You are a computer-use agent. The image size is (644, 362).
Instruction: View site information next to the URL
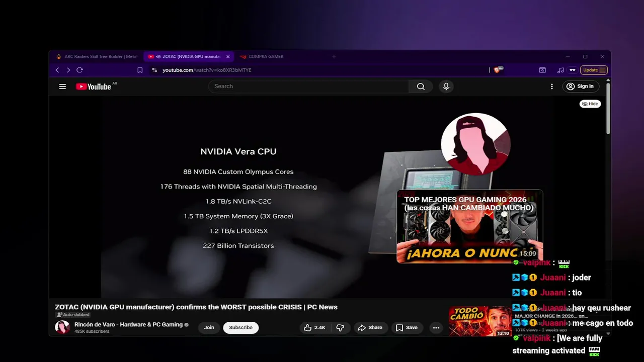154,70
